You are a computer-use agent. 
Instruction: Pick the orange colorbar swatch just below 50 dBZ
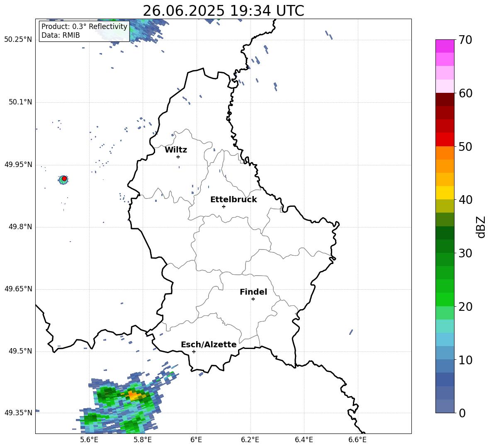(x=445, y=153)
